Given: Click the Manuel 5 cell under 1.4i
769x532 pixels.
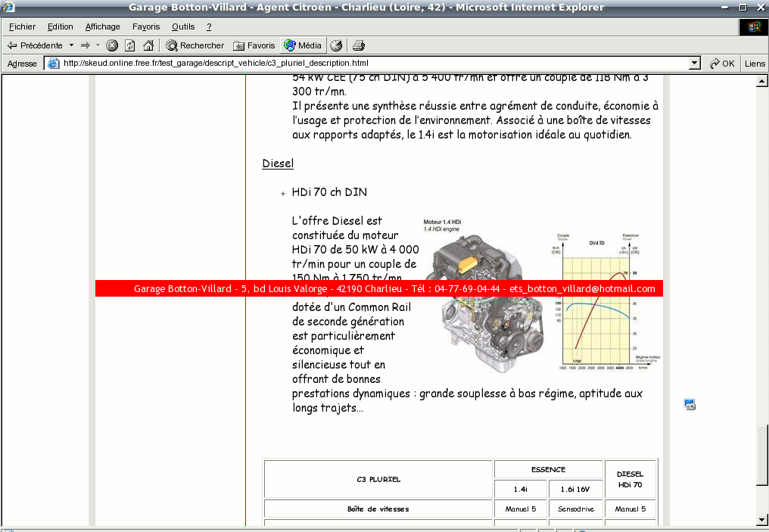Looking at the screenshot, I should coord(521,509).
